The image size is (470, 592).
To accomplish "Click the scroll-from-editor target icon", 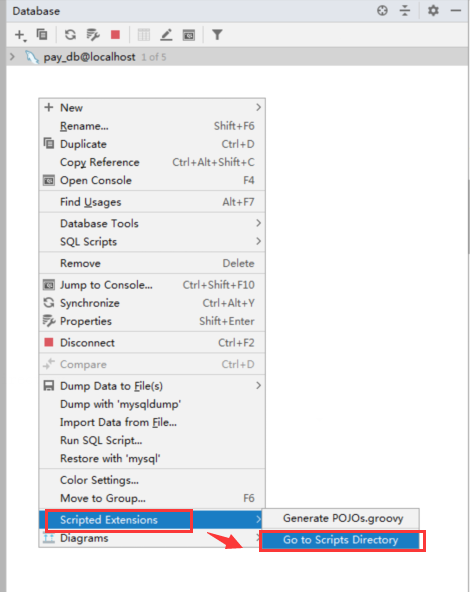I will [x=382, y=11].
